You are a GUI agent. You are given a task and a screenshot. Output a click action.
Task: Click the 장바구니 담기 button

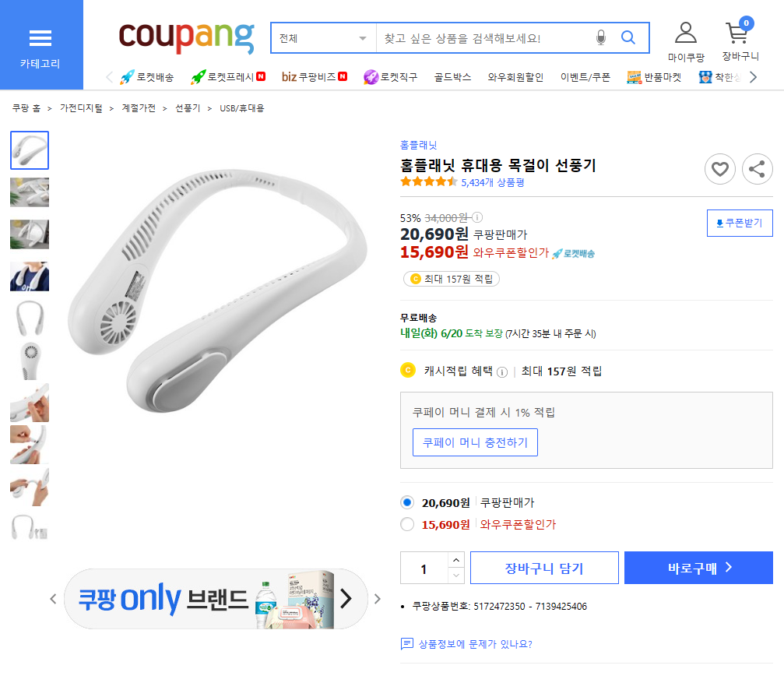click(x=544, y=568)
